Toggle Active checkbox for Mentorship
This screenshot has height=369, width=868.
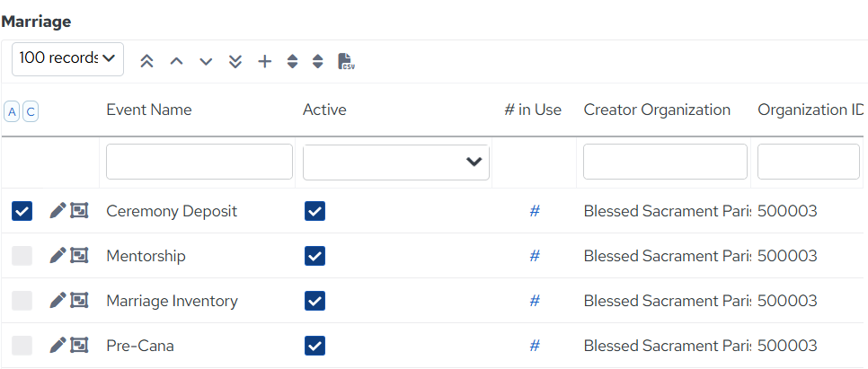click(x=314, y=256)
